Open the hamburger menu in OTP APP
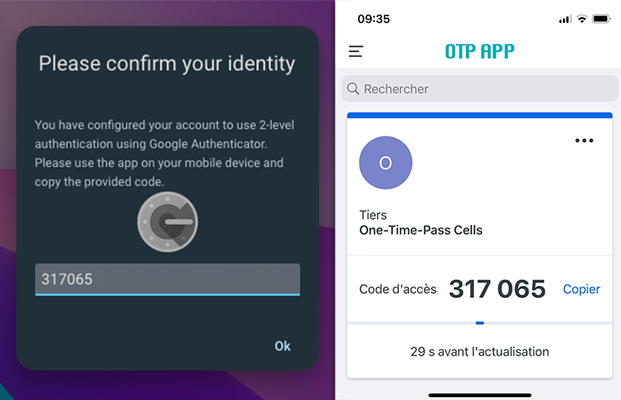 tap(355, 51)
